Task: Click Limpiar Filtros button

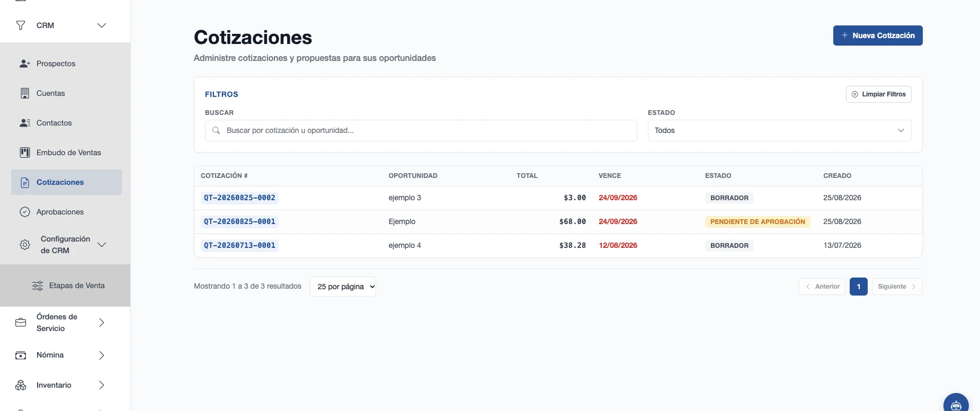Action: pyautogui.click(x=878, y=94)
